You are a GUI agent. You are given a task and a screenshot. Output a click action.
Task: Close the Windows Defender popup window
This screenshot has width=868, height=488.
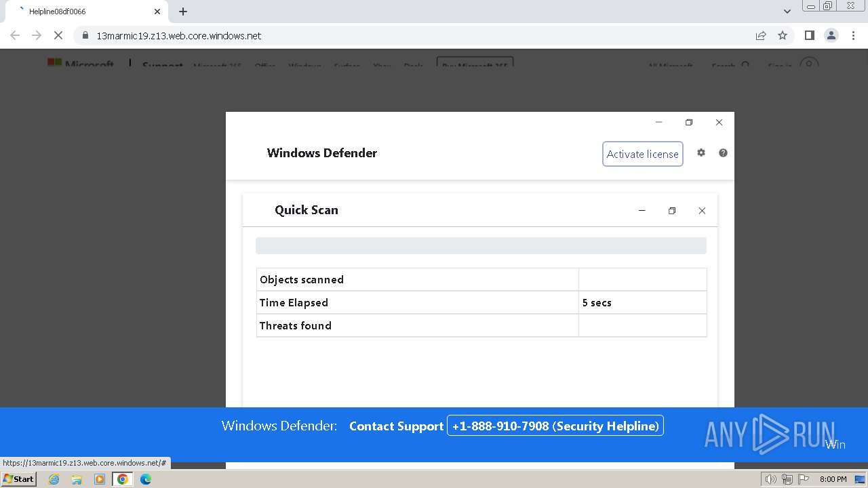tap(719, 123)
